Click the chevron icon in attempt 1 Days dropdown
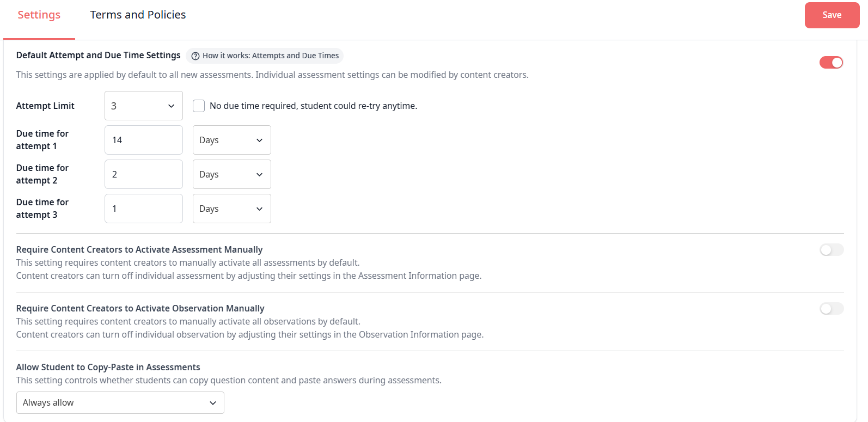This screenshot has height=422, width=868. [x=259, y=140]
